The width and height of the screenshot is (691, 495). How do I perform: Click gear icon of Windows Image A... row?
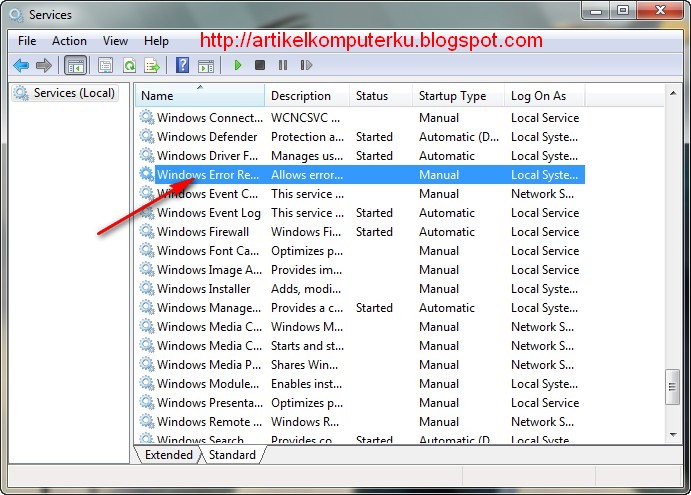coord(147,269)
